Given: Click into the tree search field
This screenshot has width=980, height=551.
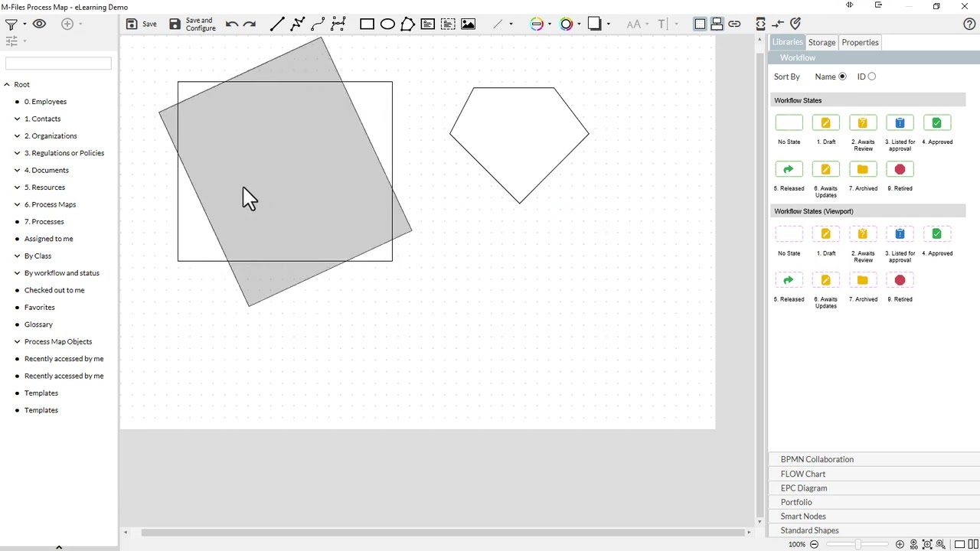Looking at the screenshot, I should coord(58,64).
